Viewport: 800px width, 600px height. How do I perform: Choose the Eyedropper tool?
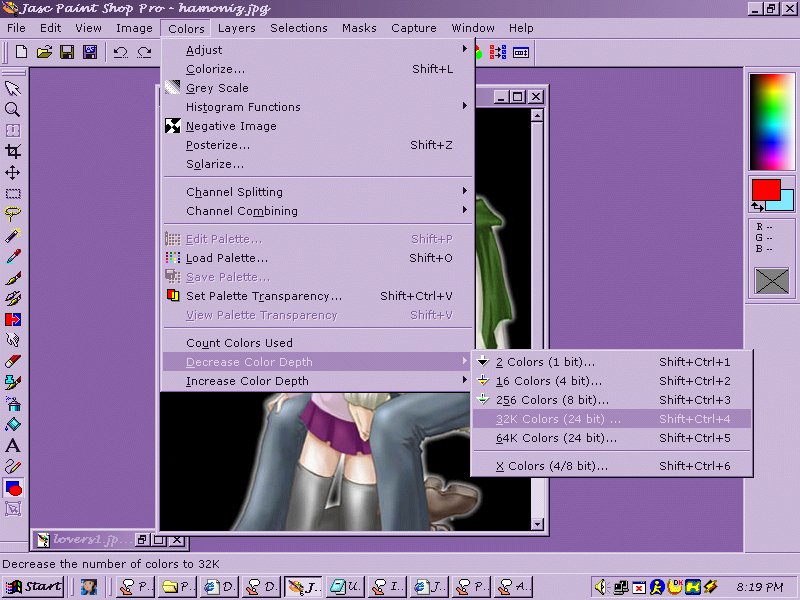coord(13,256)
